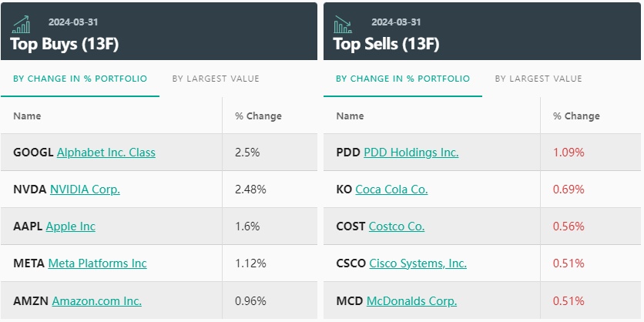Open the NVIDIA Corp. link
This screenshot has width=644, height=322.
(x=85, y=190)
